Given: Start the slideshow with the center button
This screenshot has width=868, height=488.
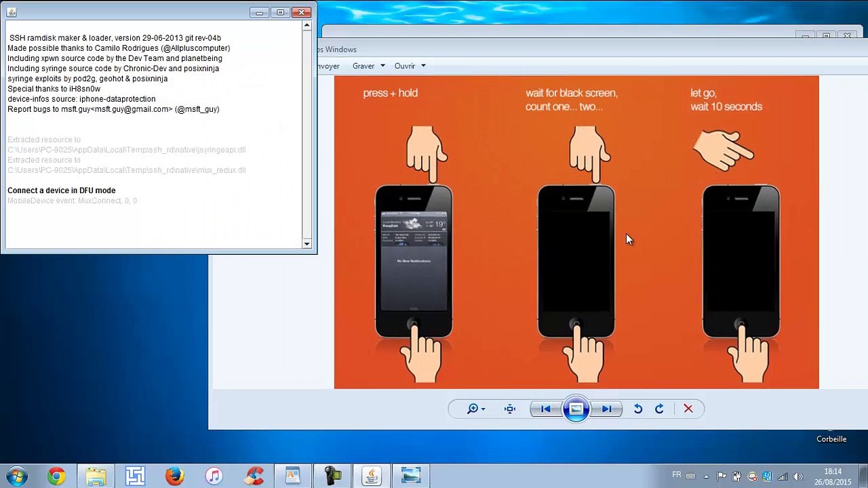Looking at the screenshot, I should pyautogui.click(x=576, y=409).
